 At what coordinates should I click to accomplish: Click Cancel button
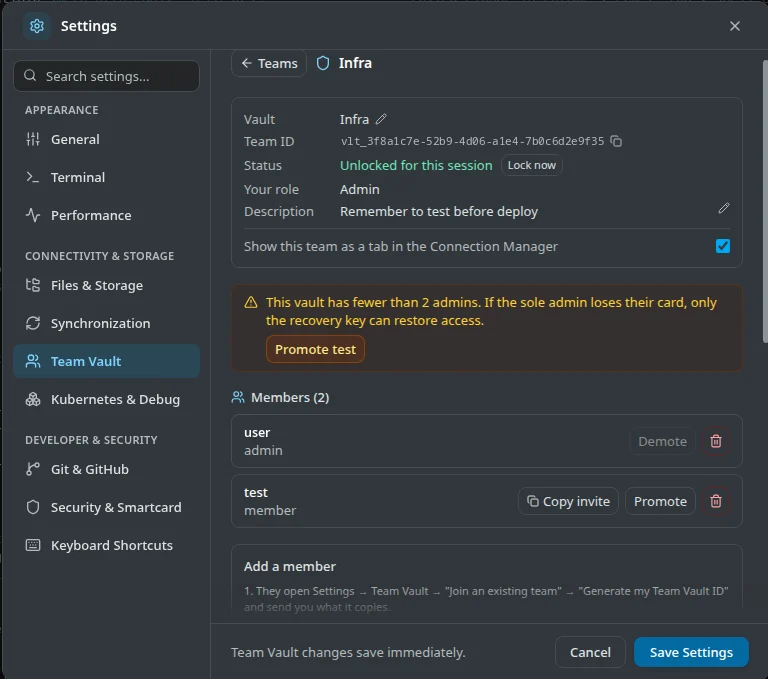point(590,652)
